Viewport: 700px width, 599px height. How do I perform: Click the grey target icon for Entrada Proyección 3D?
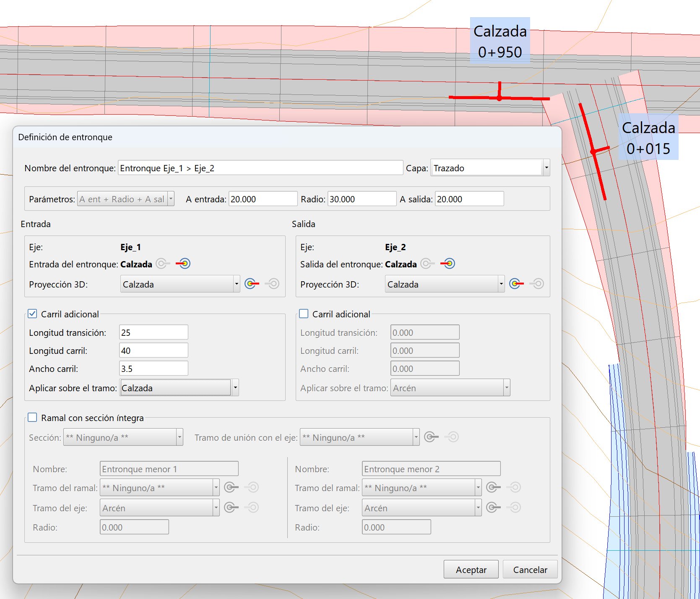pos(273,284)
